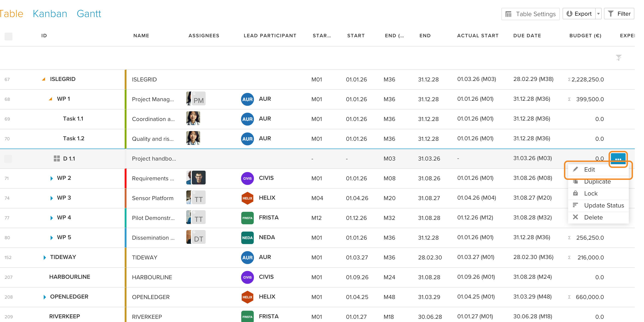
Task: Choose Duplicate from the context menu
Action: pos(598,181)
